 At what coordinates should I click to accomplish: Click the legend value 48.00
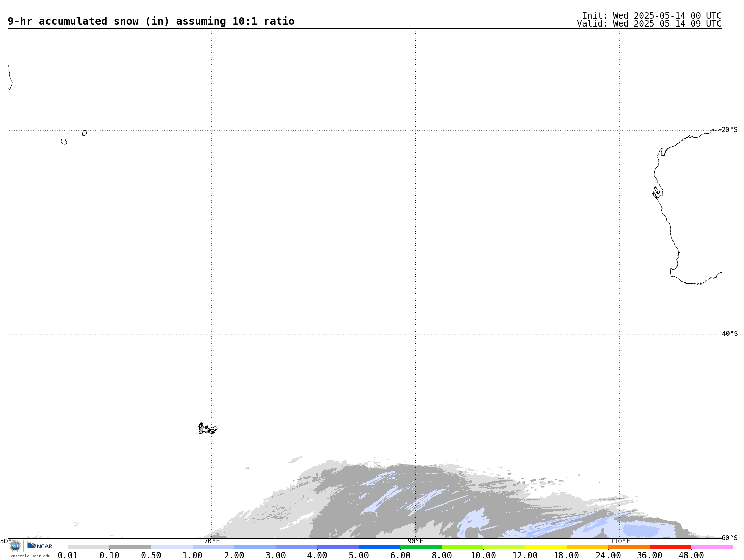coord(691,556)
